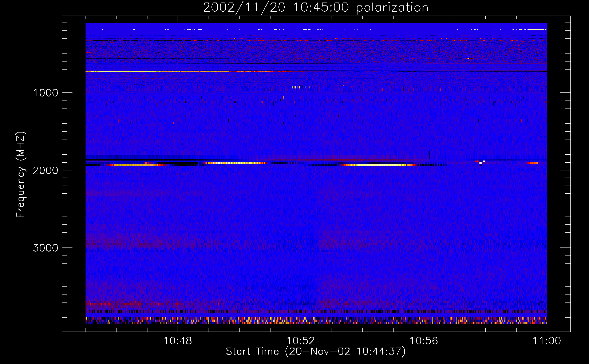
Task: Click the 10:56 time tick label
Action: tap(424, 341)
